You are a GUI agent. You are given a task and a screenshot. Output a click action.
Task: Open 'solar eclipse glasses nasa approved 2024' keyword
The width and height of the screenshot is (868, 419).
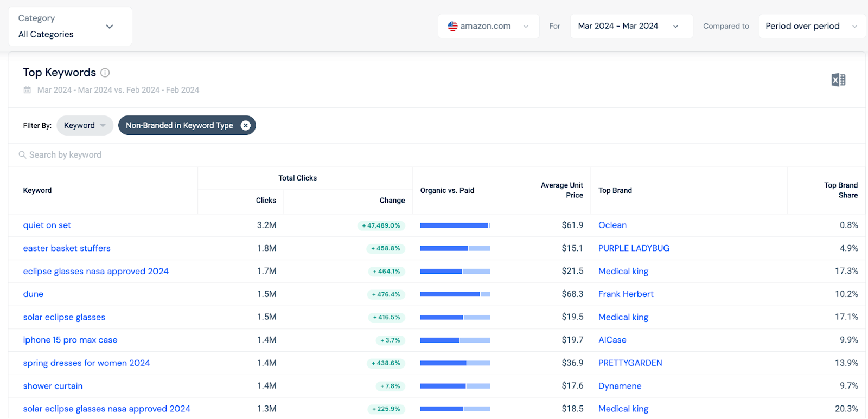pyautogui.click(x=106, y=409)
